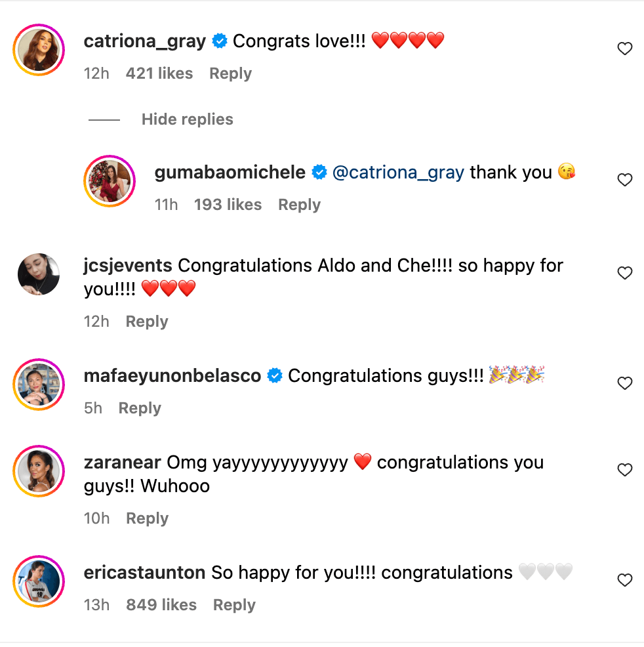Reply to zaranear's comment
The height and width of the screenshot is (647, 644).
[147, 518]
